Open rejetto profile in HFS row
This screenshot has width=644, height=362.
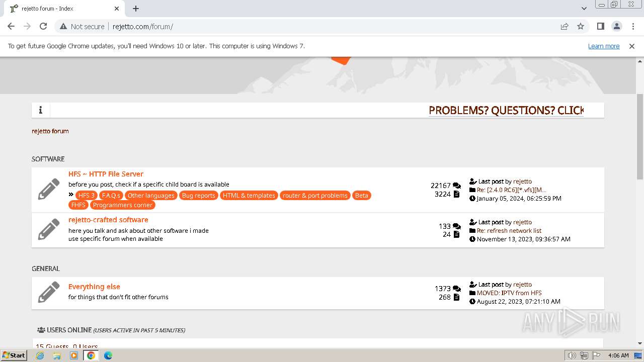[x=522, y=182]
